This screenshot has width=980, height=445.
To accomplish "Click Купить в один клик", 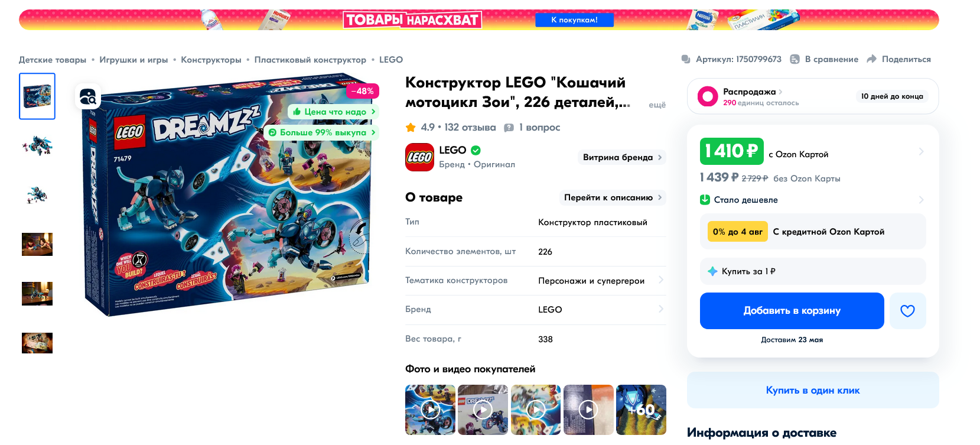I will (813, 390).
